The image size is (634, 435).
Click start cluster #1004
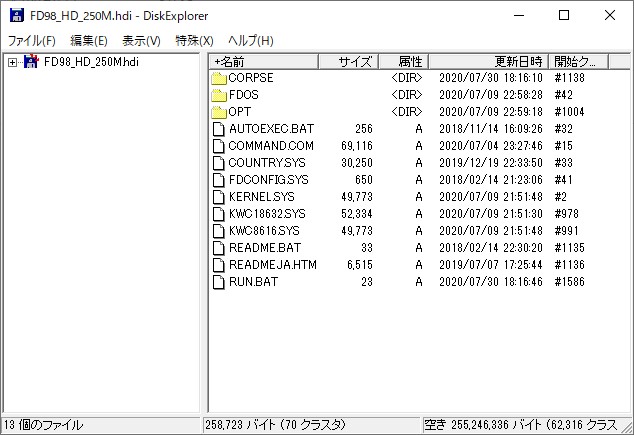(569, 112)
